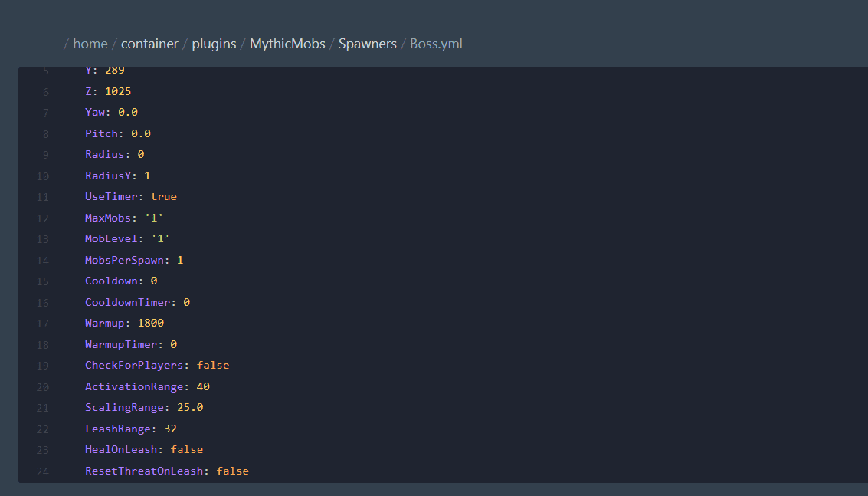Place cursor on the MobsPerSpawn key

(124, 260)
